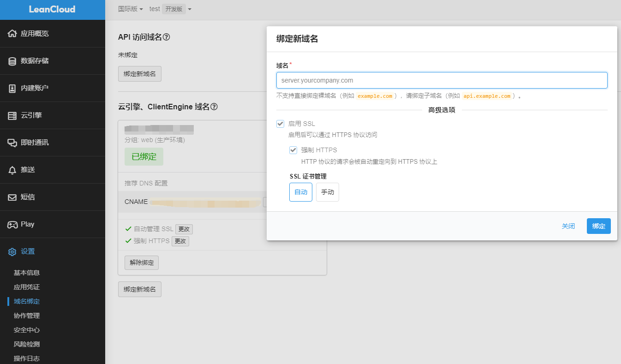Click help icon next to API 访问域名

167,37
